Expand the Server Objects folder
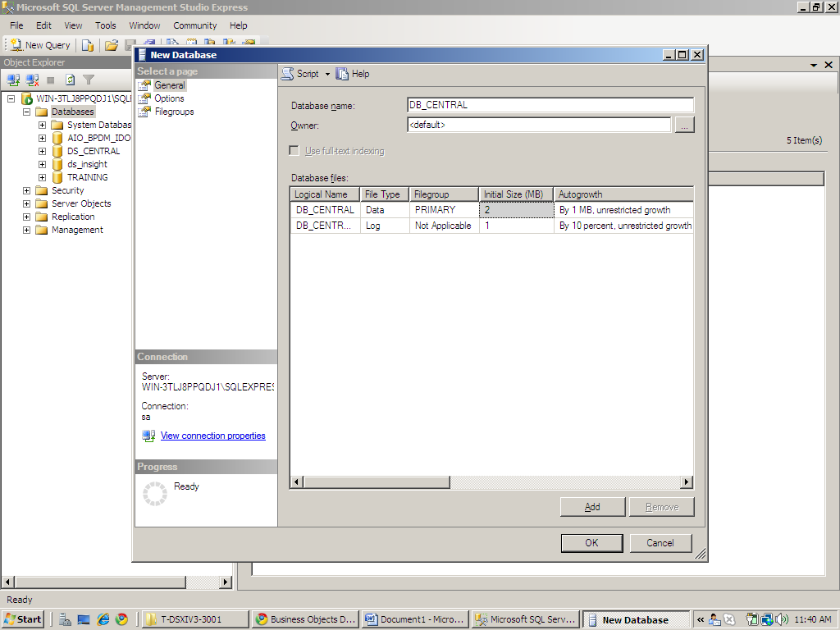Screen dimensions: 840x630 [x=26, y=203]
